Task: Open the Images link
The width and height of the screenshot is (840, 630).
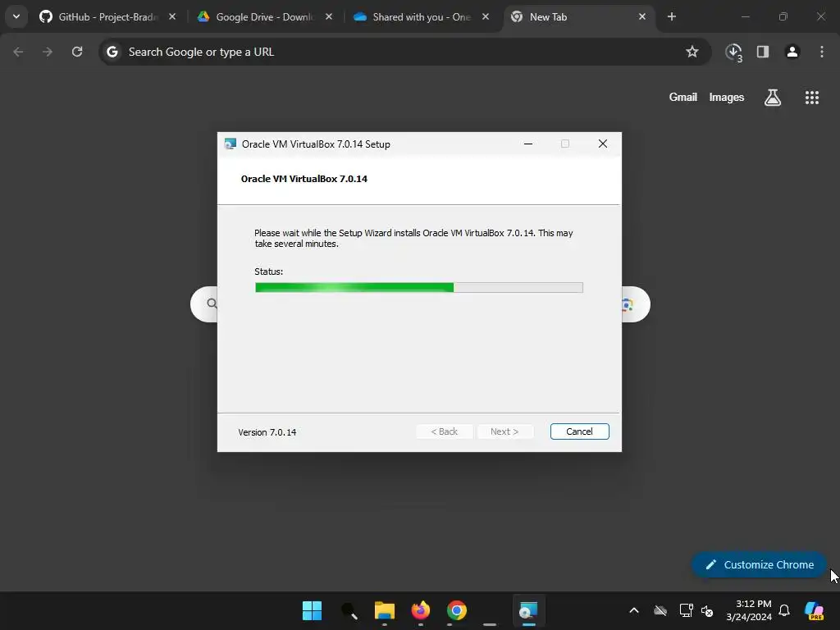Action: pos(727,97)
